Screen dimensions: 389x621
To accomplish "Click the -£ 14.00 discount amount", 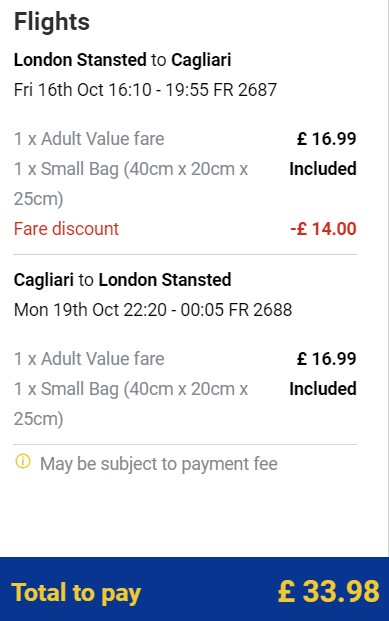I will [x=323, y=229].
